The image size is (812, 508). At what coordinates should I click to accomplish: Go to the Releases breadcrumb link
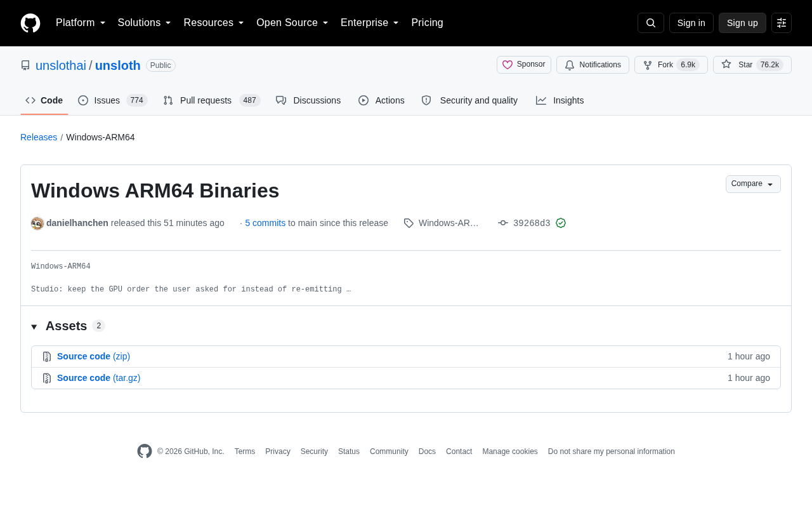pyautogui.click(x=39, y=137)
